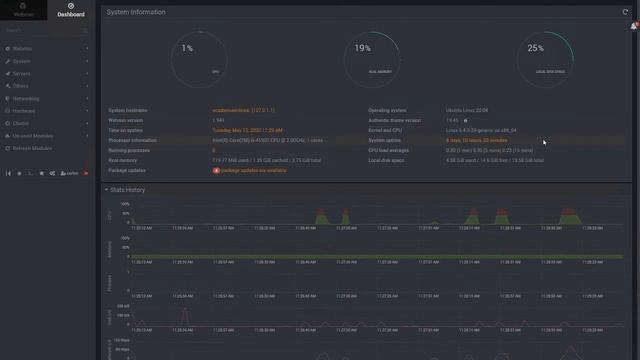
Task: Open the system hostname link
Action: tap(244, 110)
